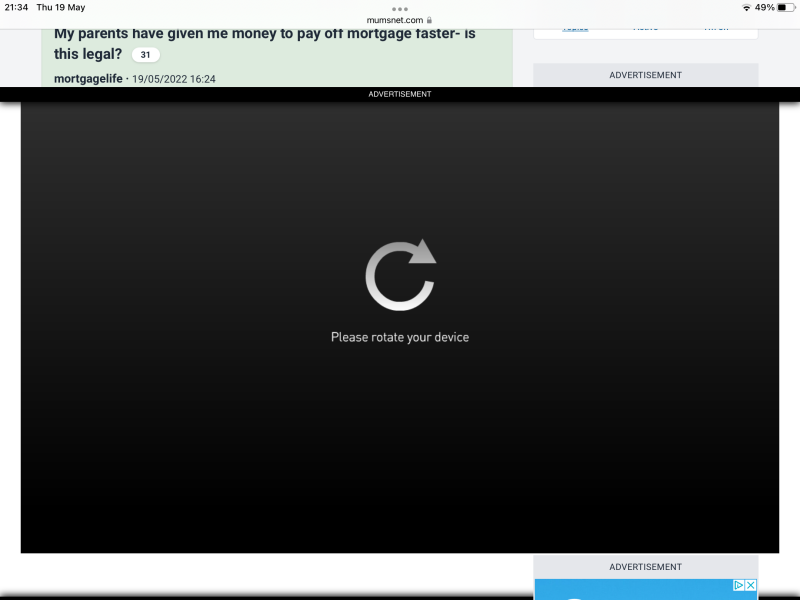Tap the ADVERTISEMENT label above the sidebar ad

645,74
